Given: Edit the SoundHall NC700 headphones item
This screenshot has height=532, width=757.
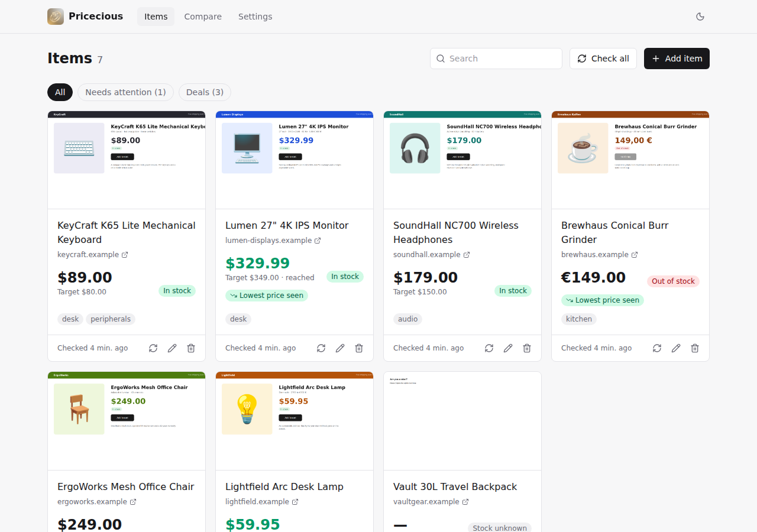Looking at the screenshot, I should click(x=508, y=348).
